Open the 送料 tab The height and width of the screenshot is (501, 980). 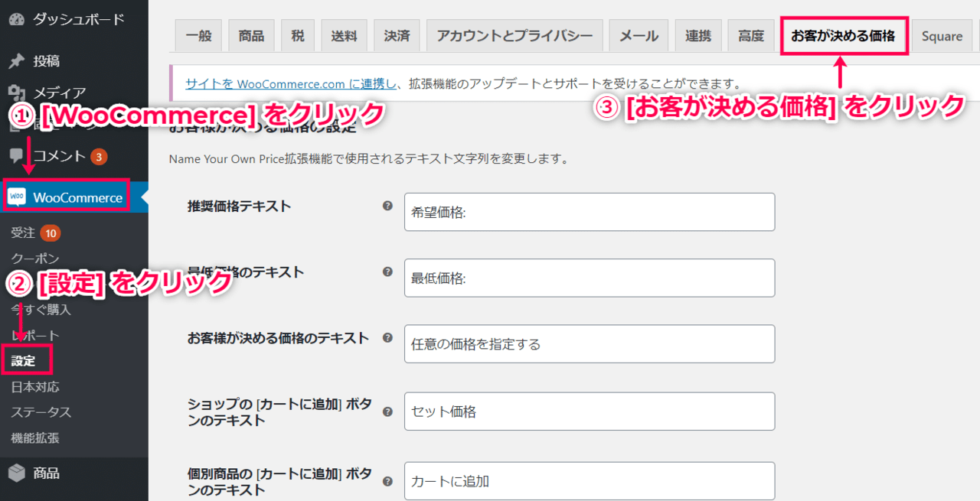[x=344, y=36]
